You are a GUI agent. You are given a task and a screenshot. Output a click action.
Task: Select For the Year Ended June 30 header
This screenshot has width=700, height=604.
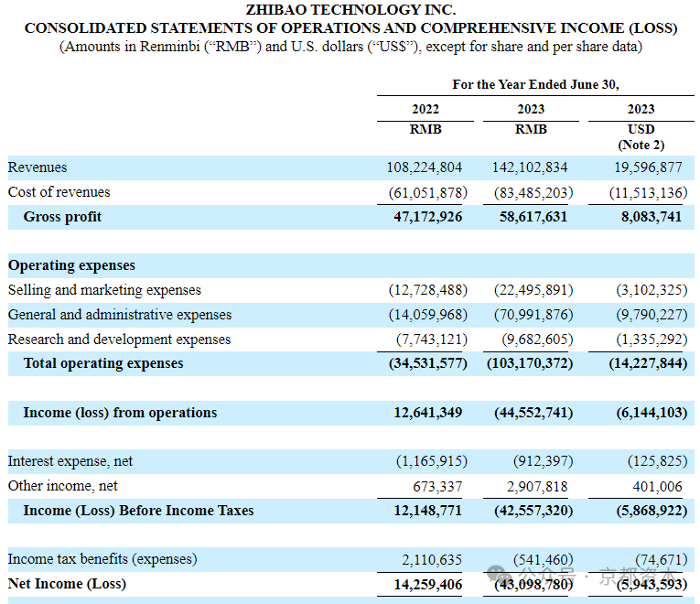coord(535,84)
